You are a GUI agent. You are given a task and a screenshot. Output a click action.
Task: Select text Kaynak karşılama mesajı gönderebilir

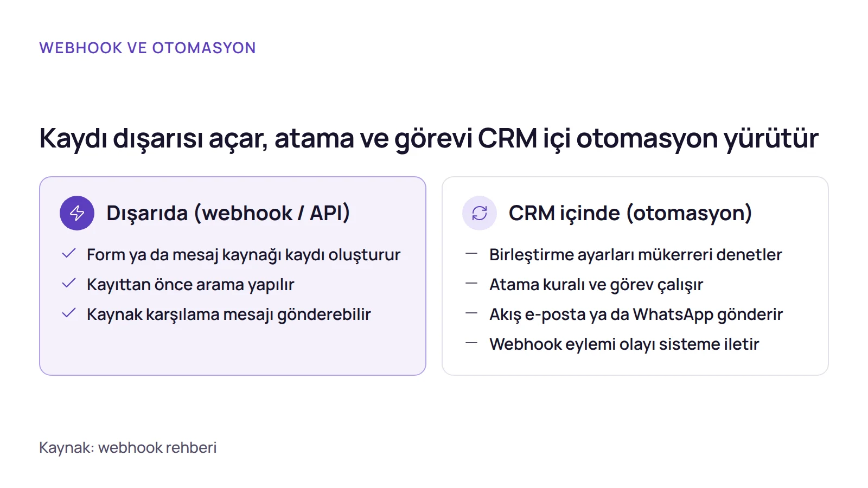(229, 314)
